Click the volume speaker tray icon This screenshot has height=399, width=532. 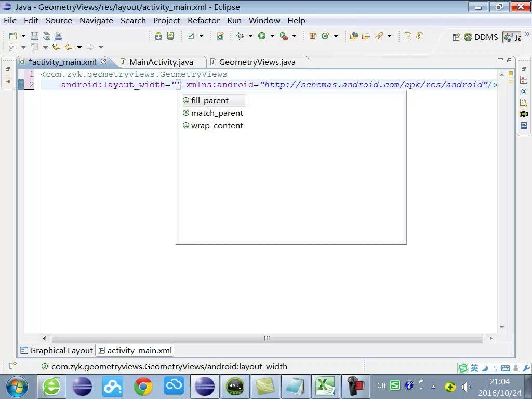pos(465,387)
